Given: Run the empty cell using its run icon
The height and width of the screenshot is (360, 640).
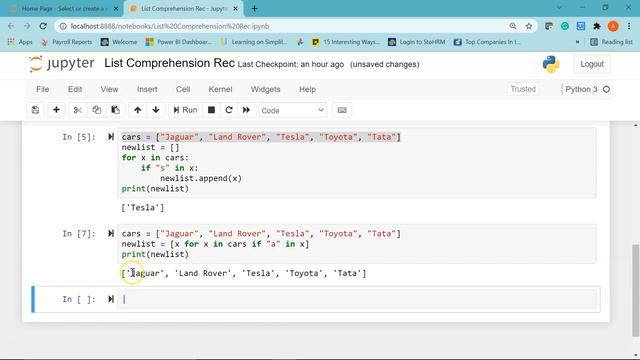Looking at the screenshot, I should 111,299.
